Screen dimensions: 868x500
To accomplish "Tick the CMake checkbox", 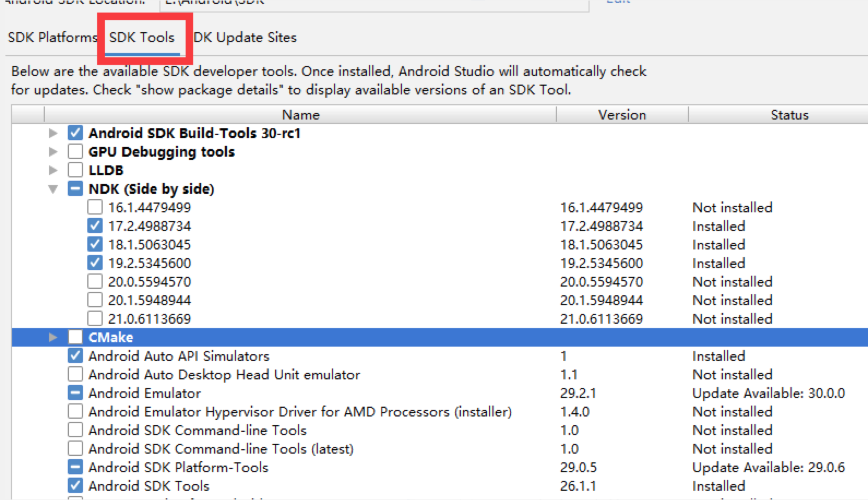I will [75, 337].
